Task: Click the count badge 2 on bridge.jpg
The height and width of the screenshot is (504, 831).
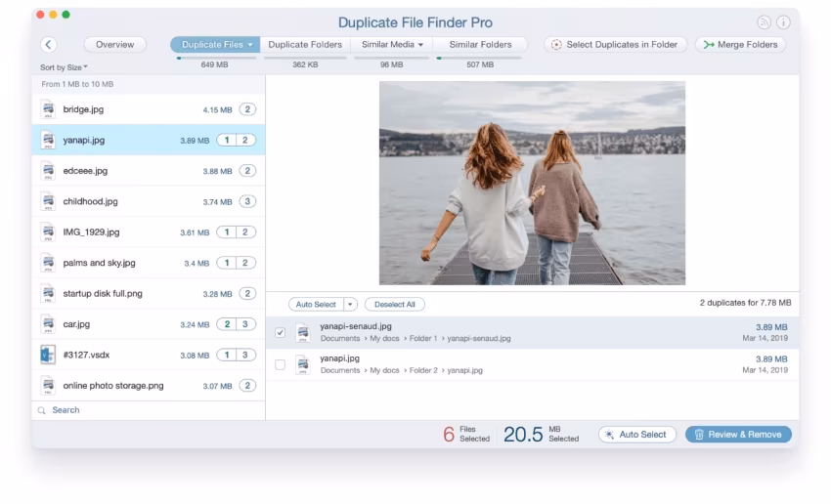Action: pyautogui.click(x=247, y=109)
